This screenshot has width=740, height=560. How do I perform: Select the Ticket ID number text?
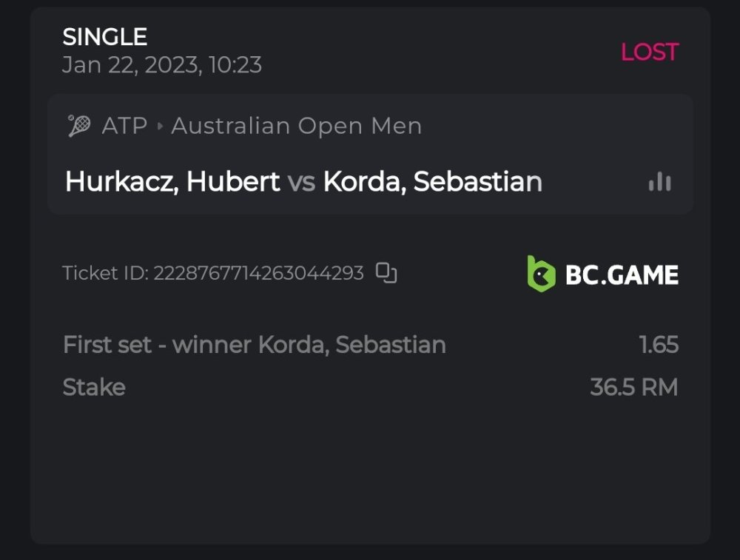pos(258,274)
